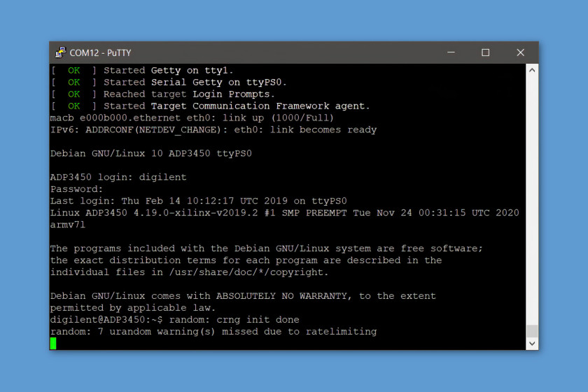Click the scrollbar down arrow
The width and height of the screenshot is (588, 392).
532,343
